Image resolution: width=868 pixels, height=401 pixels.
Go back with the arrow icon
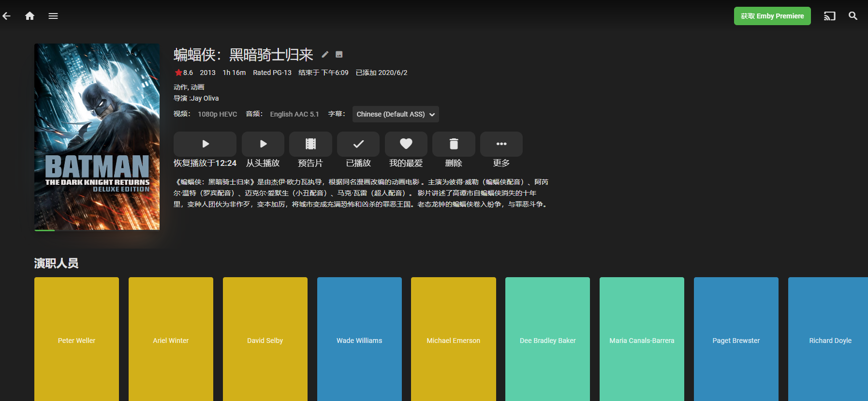tap(6, 16)
